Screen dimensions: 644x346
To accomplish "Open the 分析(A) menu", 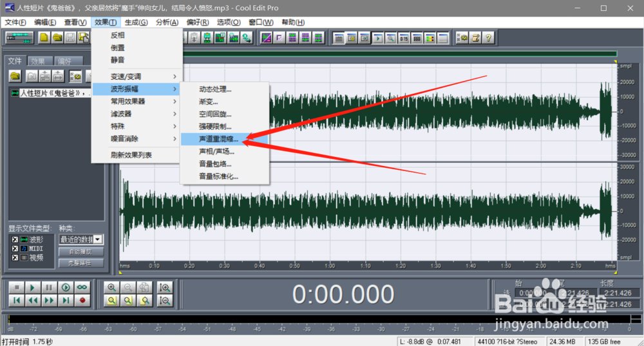I will pyautogui.click(x=167, y=22).
